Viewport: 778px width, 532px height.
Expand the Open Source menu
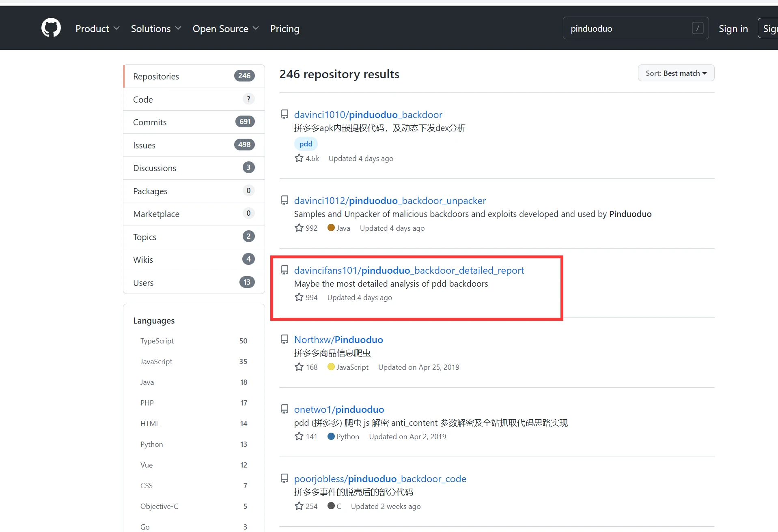click(x=226, y=29)
